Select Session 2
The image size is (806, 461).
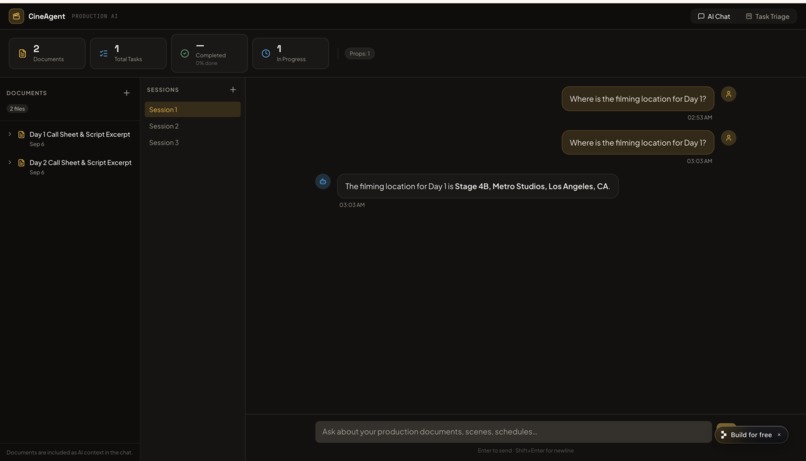pyautogui.click(x=192, y=126)
